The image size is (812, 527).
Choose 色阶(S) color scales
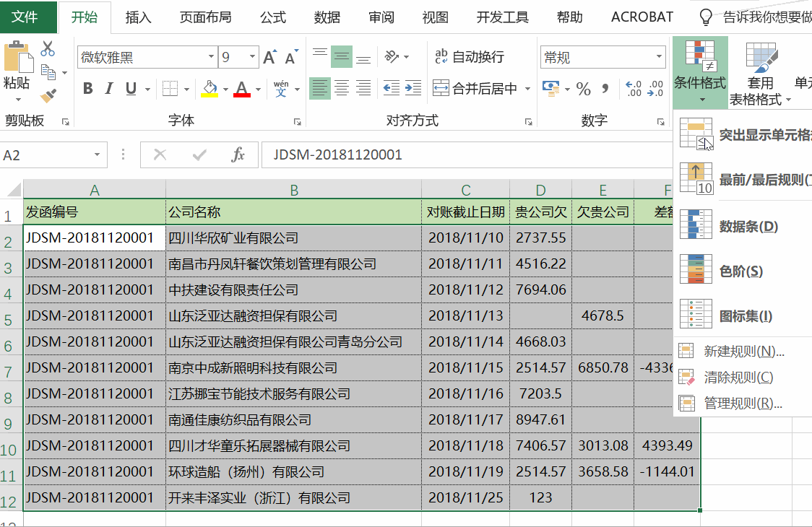click(x=744, y=271)
